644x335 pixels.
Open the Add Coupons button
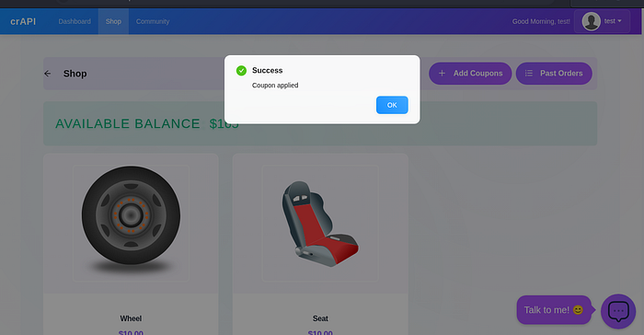click(470, 73)
